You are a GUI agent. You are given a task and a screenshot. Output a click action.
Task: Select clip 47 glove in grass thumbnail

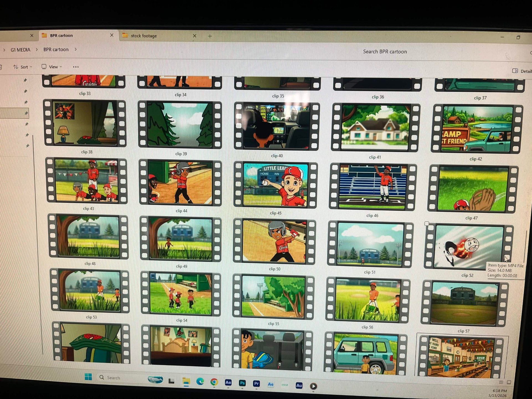[473, 189]
